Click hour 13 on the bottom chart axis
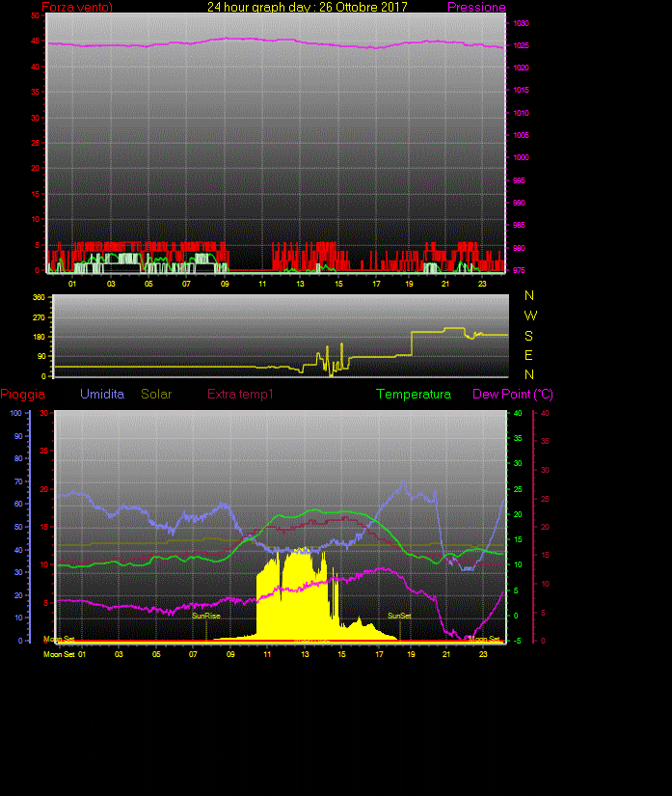Image resolution: width=672 pixels, height=796 pixels. click(305, 654)
